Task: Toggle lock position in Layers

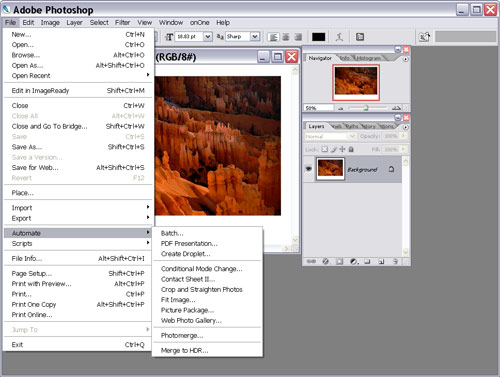Action: (342, 149)
